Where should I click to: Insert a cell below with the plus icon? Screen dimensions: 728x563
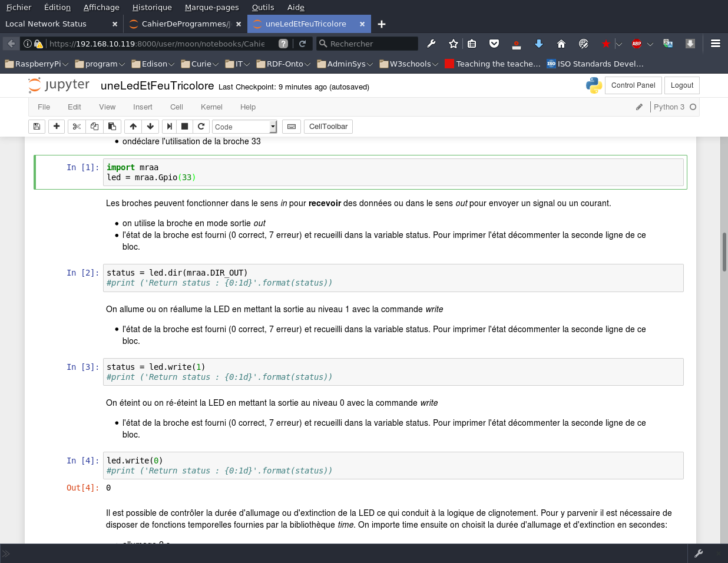point(57,127)
